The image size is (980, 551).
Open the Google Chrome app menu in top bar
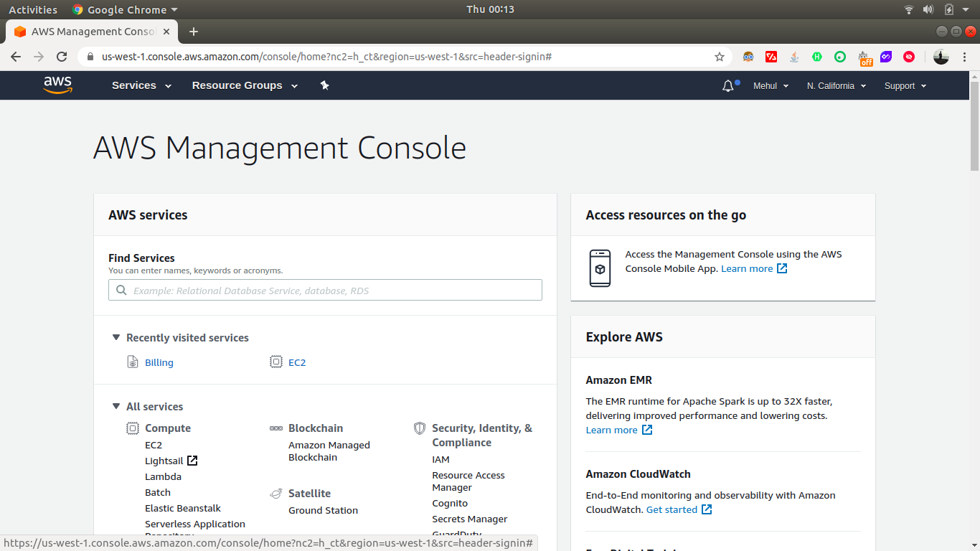tap(125, 9)
